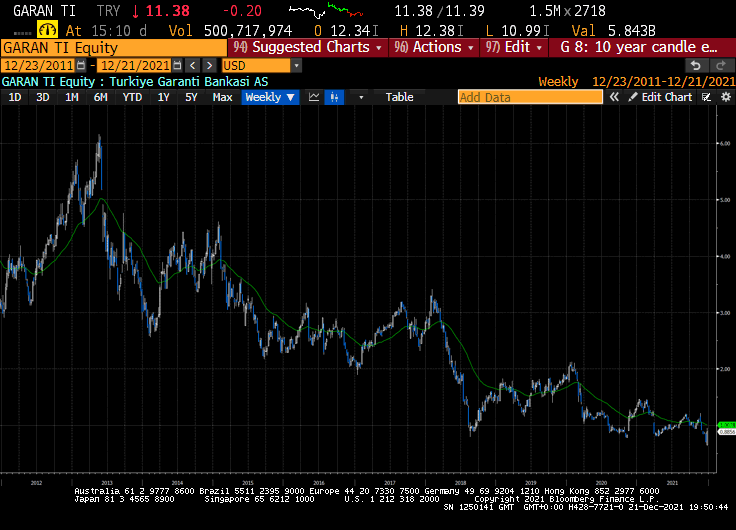Select the 6M range tab
Viewport: 736px width, 530px height.
pyautogui.click(x=100, y=97)
